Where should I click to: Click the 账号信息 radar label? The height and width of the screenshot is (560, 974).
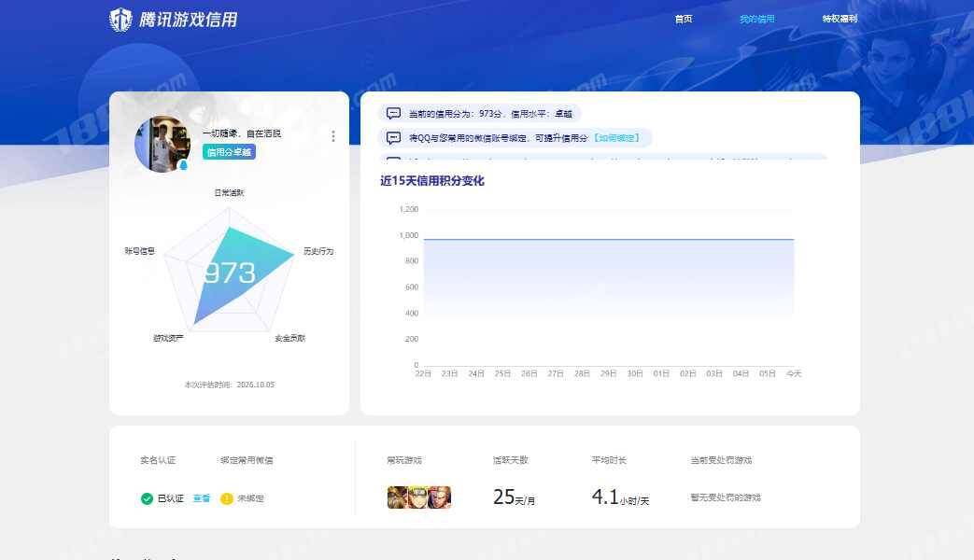pyautogui.click(x=140, y=251)
